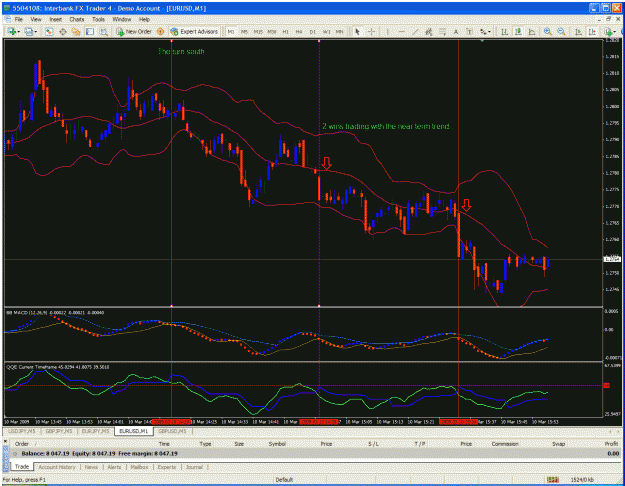The height and width of the screenshot is (486, 625).
Task: Open the Account History terminal tab
Action: 57,467
